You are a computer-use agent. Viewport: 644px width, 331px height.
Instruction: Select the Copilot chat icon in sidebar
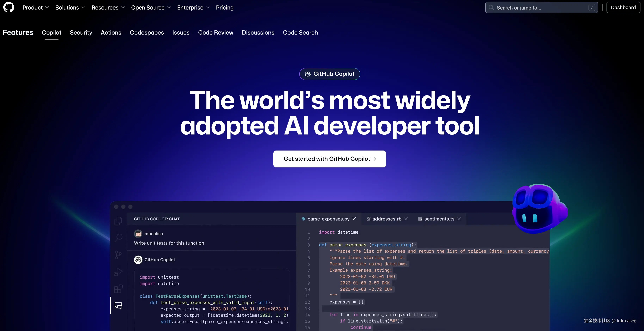coord(118,305)
